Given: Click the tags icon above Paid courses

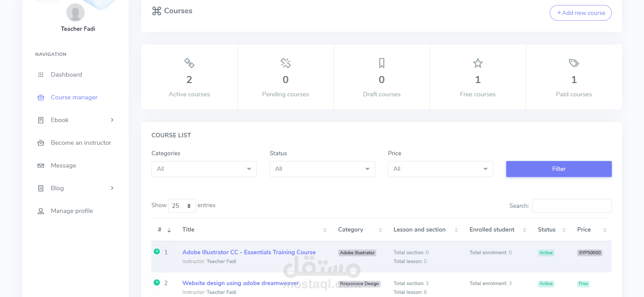Looking at the screenshot, I should coord(574,63).
